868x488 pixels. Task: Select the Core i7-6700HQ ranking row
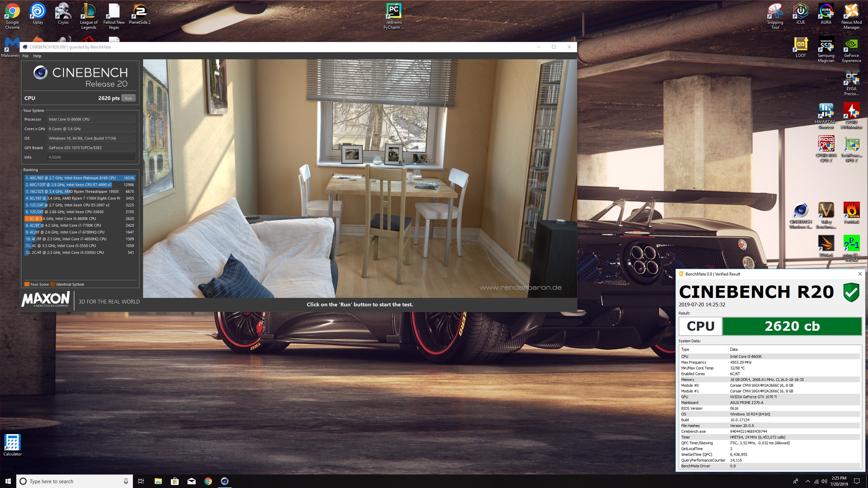(x=80, y=232)
